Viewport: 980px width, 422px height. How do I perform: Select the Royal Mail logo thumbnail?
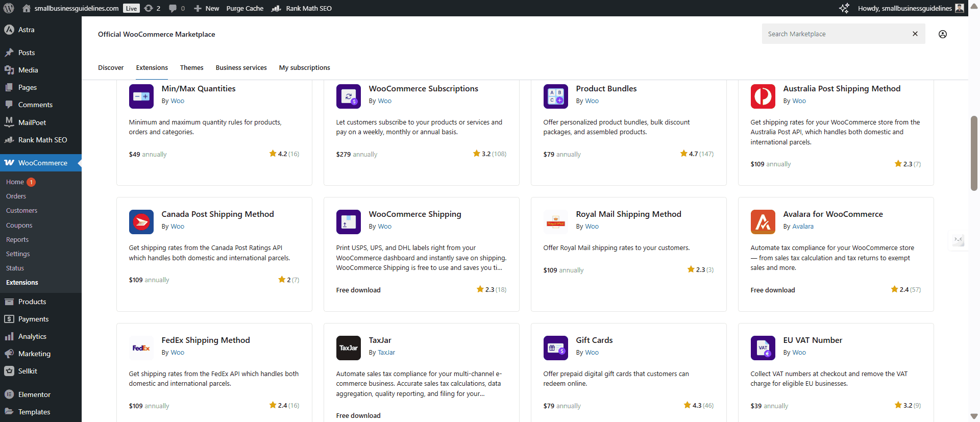click(x=556, y=222)
